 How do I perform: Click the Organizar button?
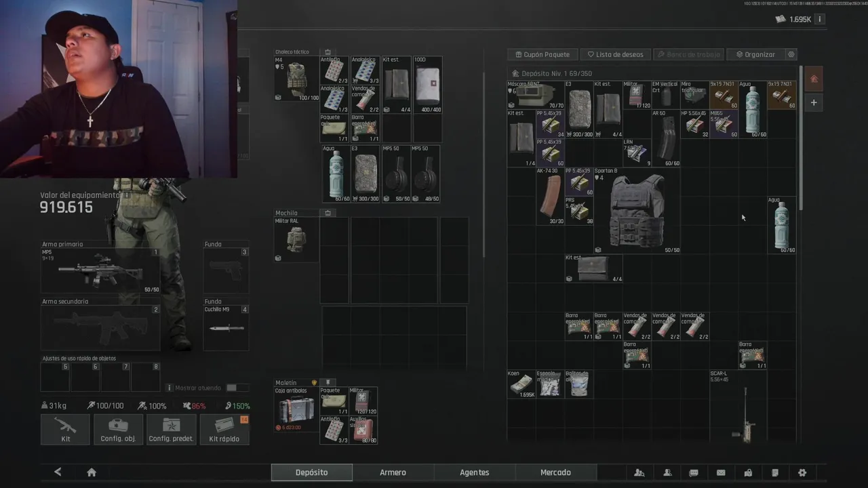click(x=755, y=54)
